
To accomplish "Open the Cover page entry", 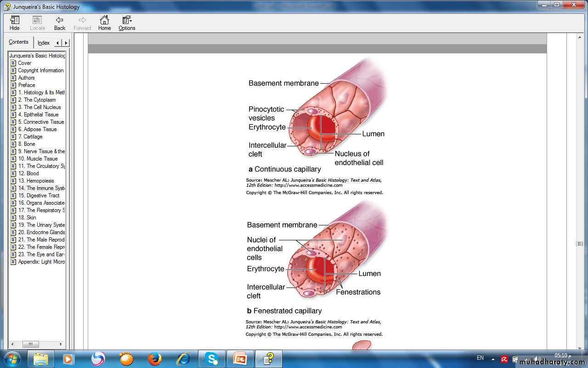I will [25, 63].
